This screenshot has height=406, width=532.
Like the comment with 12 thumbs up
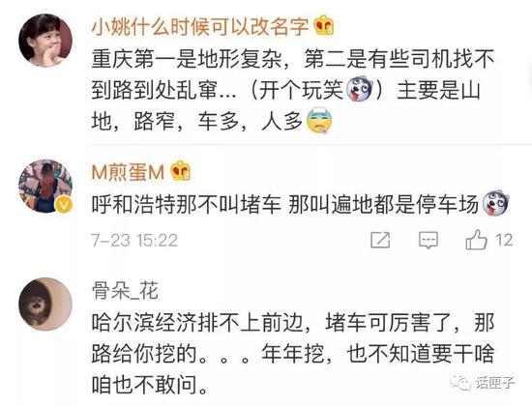click(x=476, y=240)
